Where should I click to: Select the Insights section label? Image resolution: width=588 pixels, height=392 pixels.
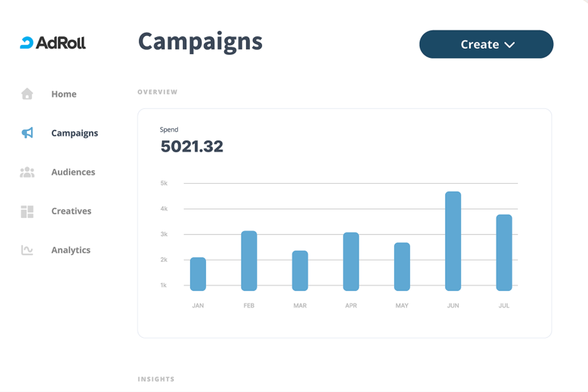156,379
